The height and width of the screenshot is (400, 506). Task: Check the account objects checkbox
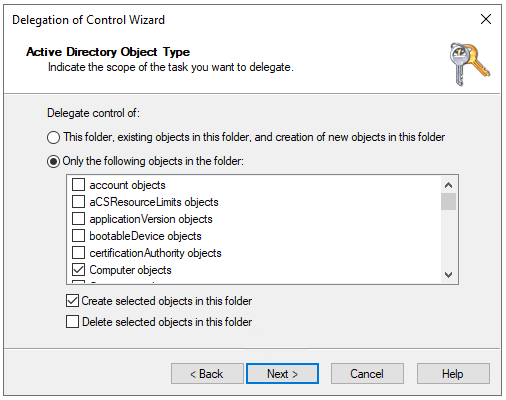pyautogui.click(x=78, y=185)
